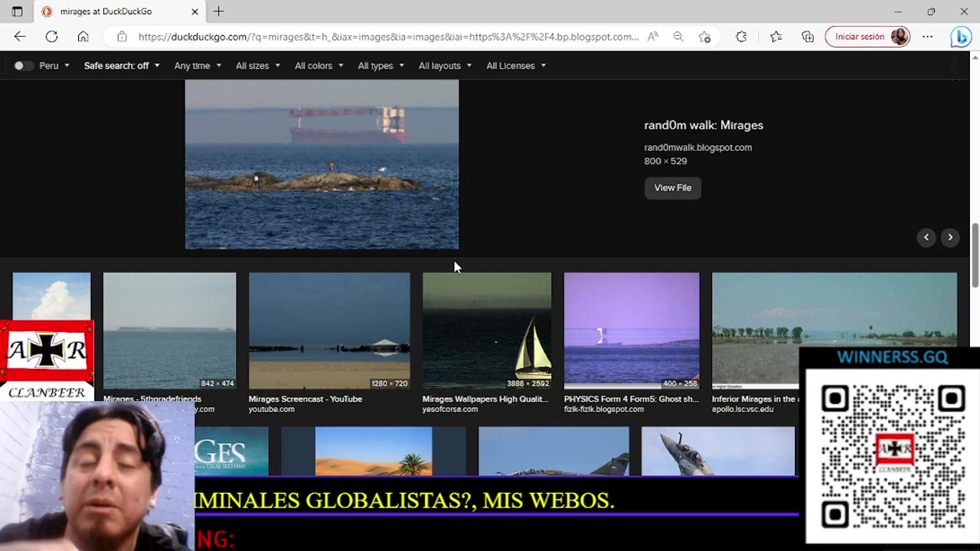Open the rand0m walk: Mirages title link
The width and height of the screenshot is (980, 551).
point(704,126)
